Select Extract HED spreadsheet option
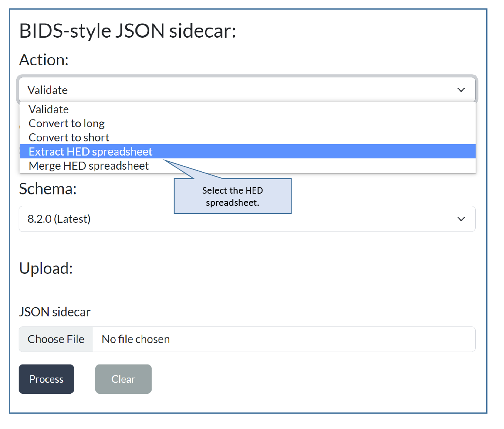Image resolution: width=504 pixels, height=429 pixels. pos(90,152)
